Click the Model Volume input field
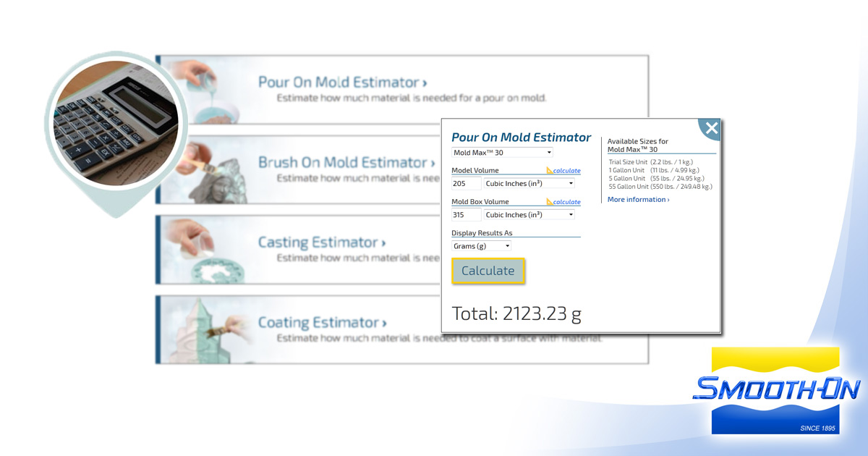Image resolution: width=868 pixels, height=456 pixels. pos(467,183)
